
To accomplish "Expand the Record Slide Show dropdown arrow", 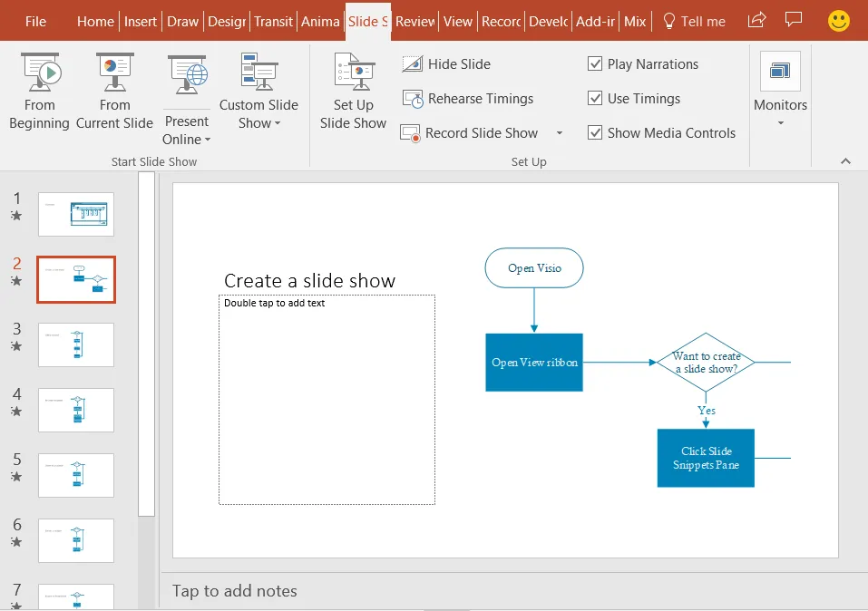I will pos(559,133).
